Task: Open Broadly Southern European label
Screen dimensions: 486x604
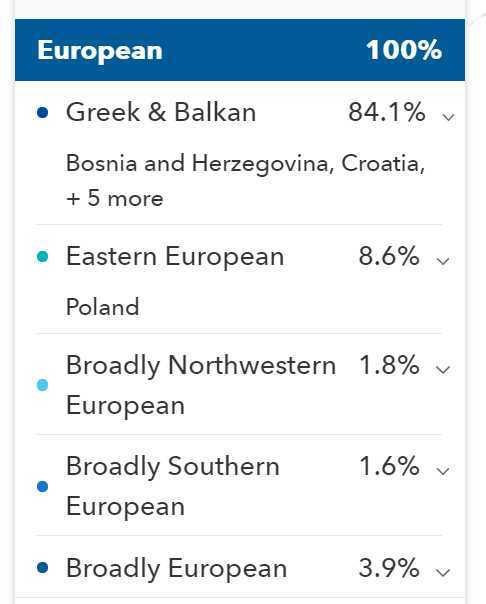Action: tap(173, 486)
